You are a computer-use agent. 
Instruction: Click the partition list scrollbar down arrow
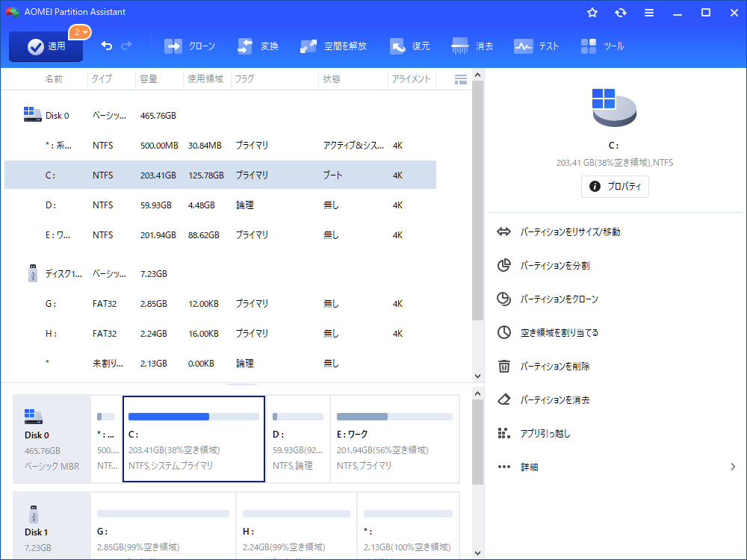[477, 376]
